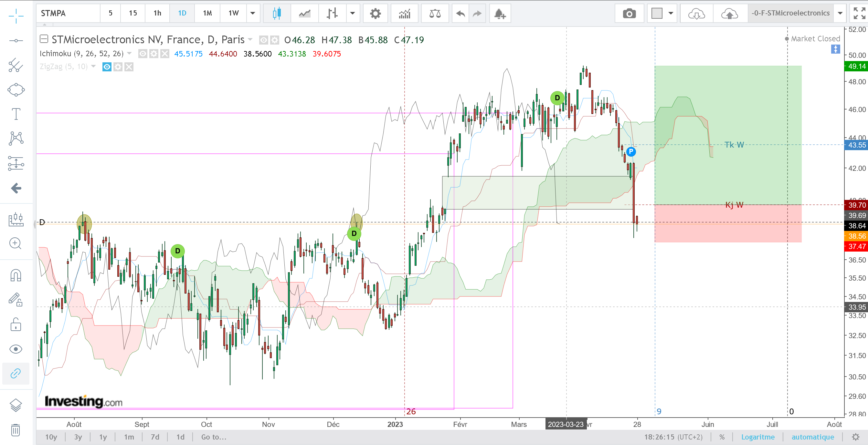868x445 pixels.
Task: Toggle magnet mode
Action: tap(16, 275)
